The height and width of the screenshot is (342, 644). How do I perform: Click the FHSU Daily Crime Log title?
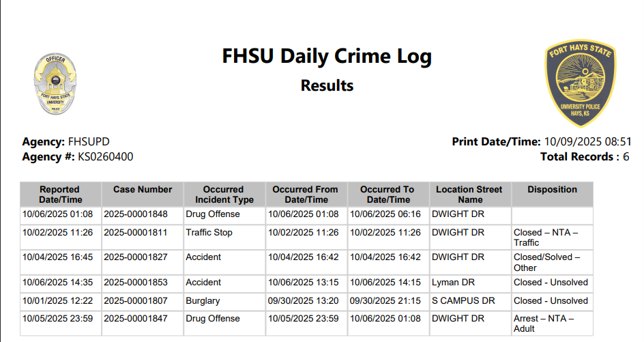coord(327,56)
